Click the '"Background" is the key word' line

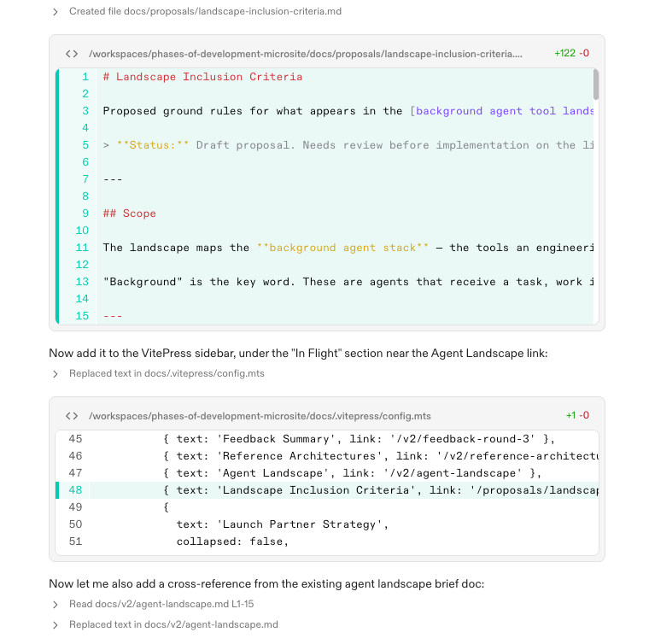pyautogui.click(x=348, y=282)
